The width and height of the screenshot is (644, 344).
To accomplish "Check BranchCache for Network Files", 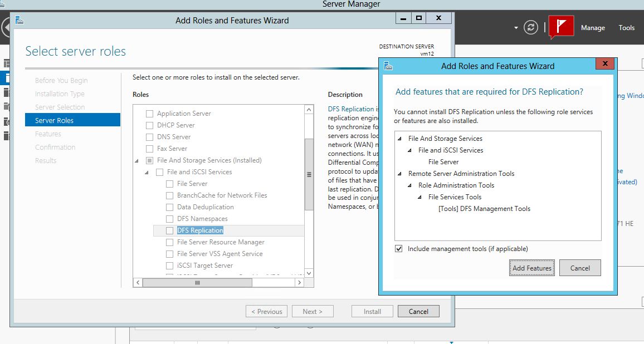I will (x=169, y=195).
